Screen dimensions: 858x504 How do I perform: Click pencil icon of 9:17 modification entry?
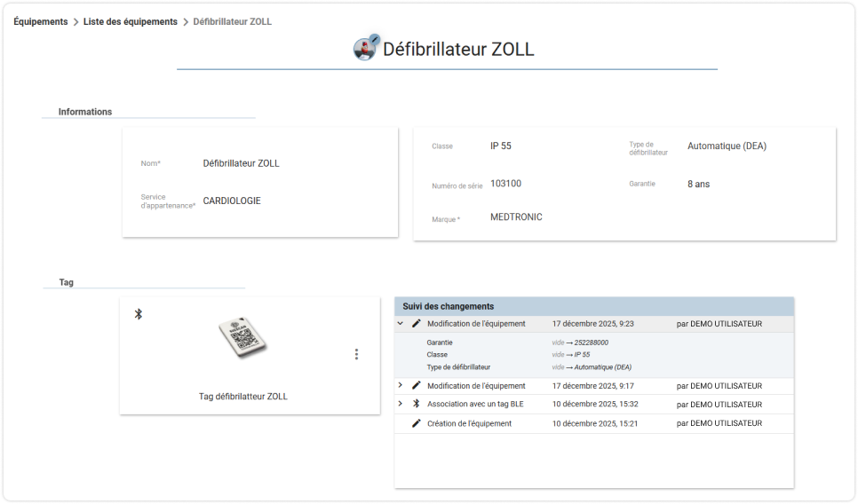tap(417, 385)
